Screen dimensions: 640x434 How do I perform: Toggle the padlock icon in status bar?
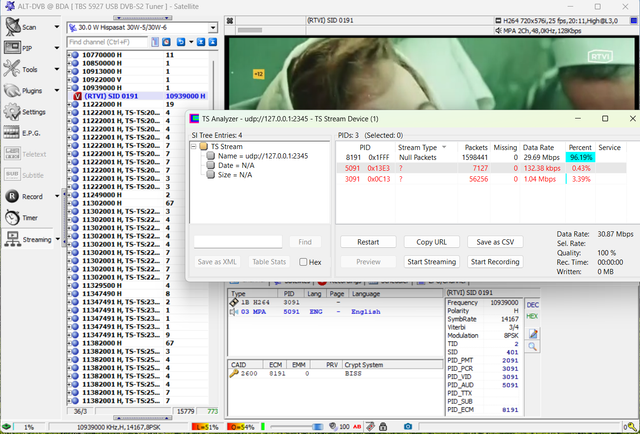coord(382,427)
